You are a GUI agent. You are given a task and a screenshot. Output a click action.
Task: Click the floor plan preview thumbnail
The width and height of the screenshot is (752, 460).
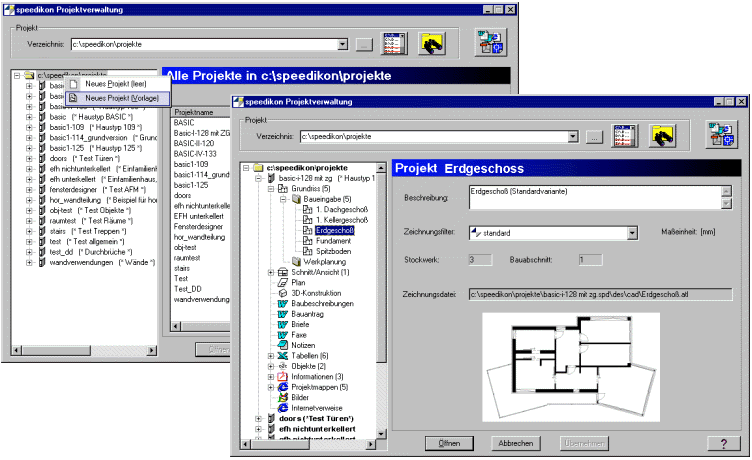pos(571,367)
